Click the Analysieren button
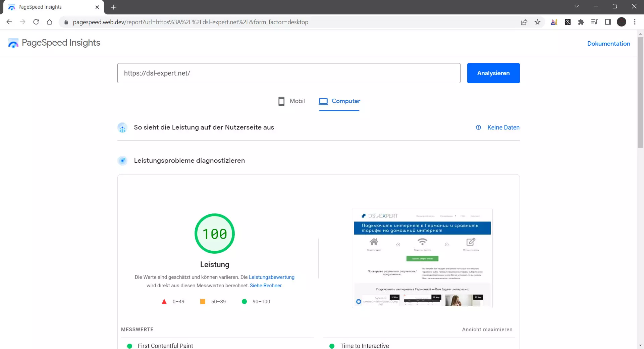The image size is (644, 349). point(493,73)
